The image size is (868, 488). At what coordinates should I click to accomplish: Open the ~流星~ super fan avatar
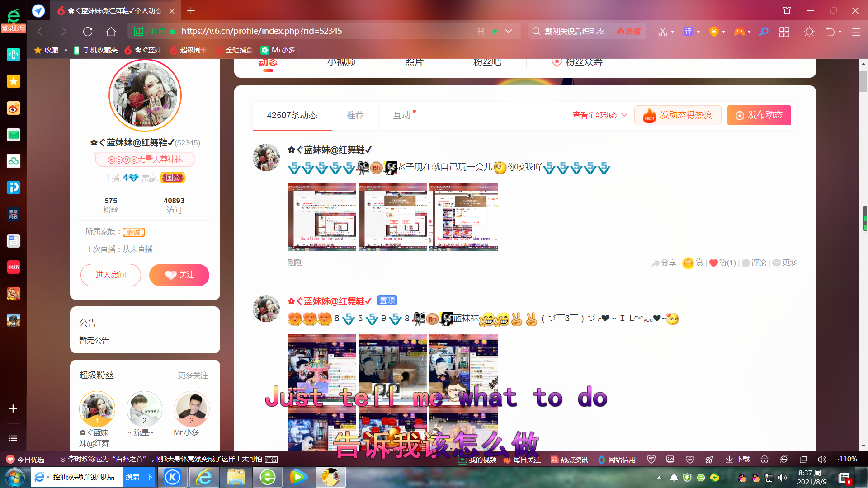(144, 409)
